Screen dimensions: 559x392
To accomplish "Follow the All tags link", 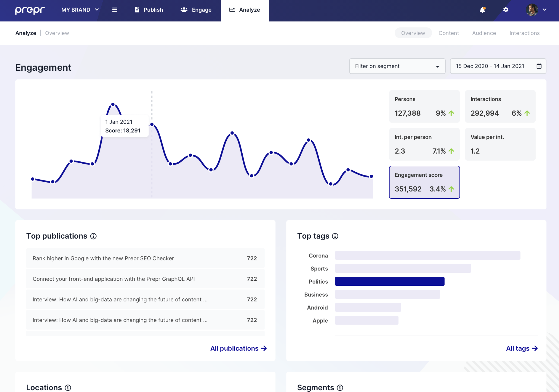I will click(x=522, y=348).
